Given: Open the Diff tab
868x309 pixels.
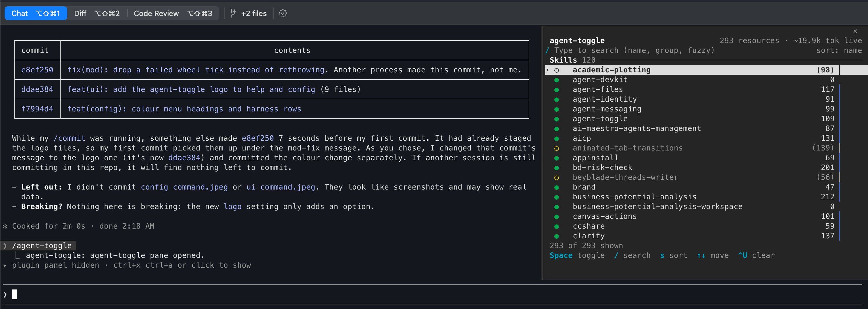Looking at the screenshot, I should [x=97, y=13].
